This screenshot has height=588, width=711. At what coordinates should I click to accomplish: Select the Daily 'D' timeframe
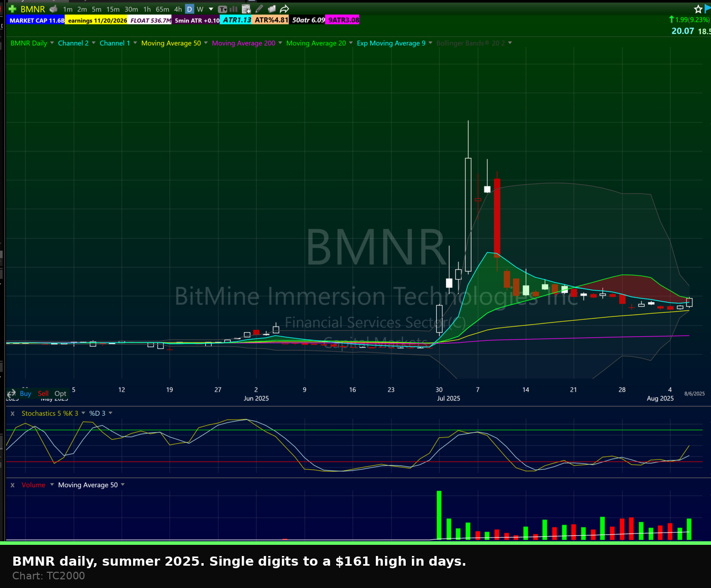(189, 9)
